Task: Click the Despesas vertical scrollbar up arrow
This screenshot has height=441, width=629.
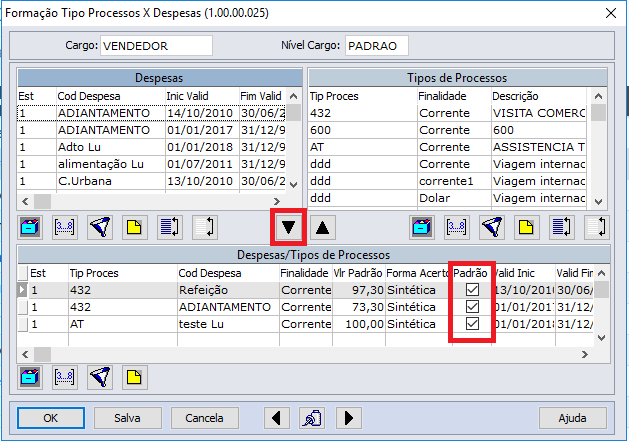Action: point(294,96)
